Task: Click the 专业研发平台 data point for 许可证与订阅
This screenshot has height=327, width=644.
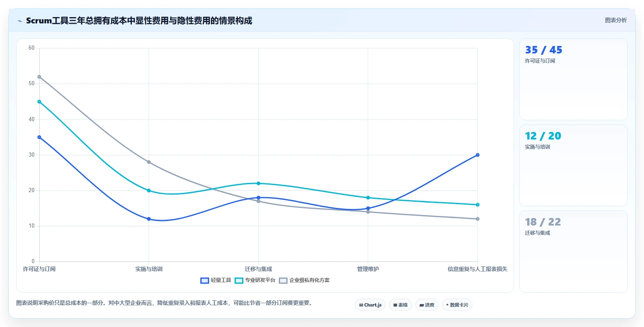Action: pyautogui.click(x=39, y=101)
